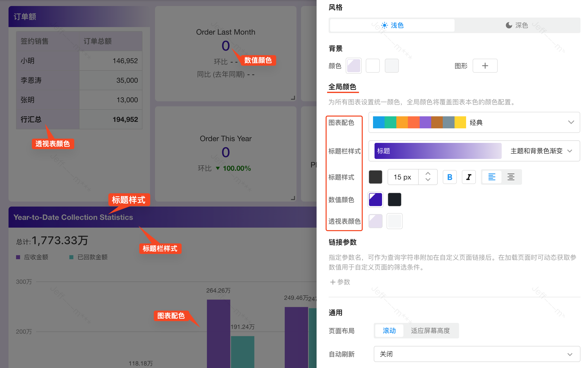Decrease title font size with down arrow
588x368 pixels.
pyautogui.click(x=428, y=180)
